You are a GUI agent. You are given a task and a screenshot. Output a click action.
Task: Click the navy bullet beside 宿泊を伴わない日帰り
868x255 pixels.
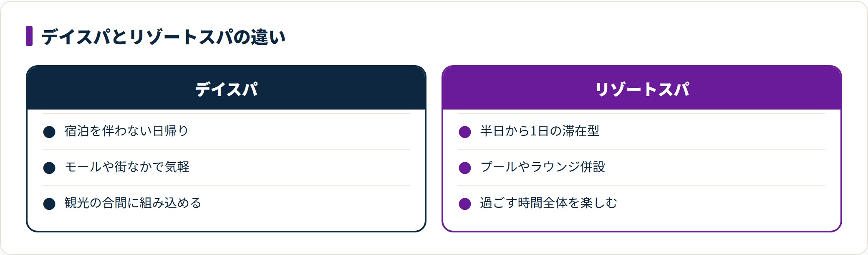(x=49, y=132)
